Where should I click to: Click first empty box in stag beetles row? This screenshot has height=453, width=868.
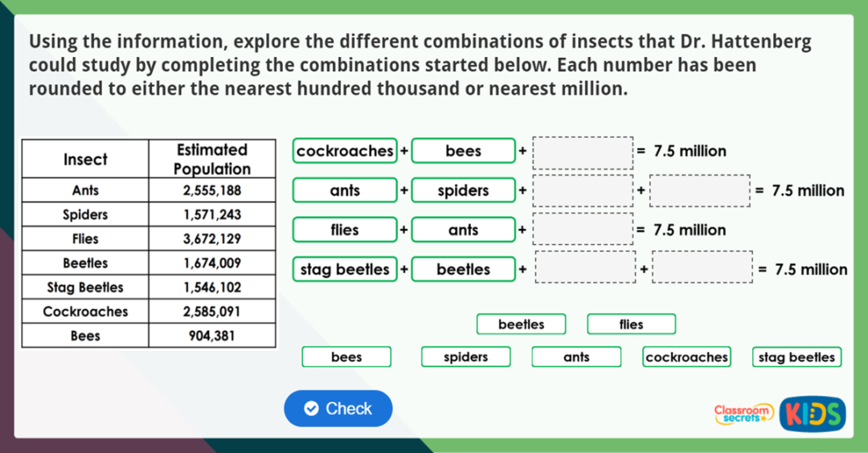585,268
